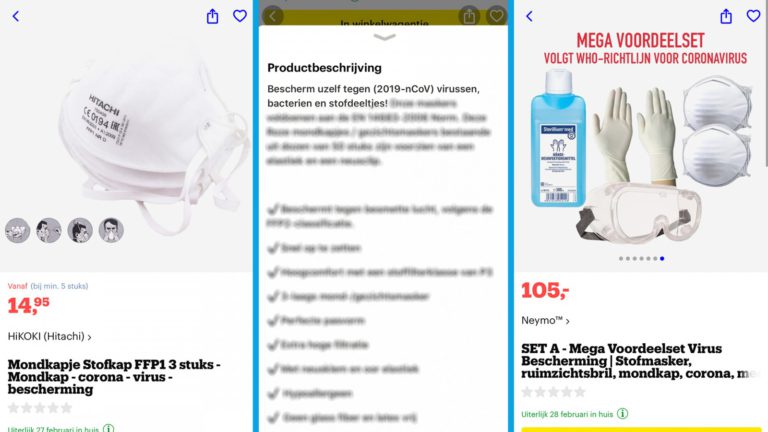This screenshot has height=432, width=768.
Task: View fourth mask instruction thumbnail
Action: (x=111, y=230)
